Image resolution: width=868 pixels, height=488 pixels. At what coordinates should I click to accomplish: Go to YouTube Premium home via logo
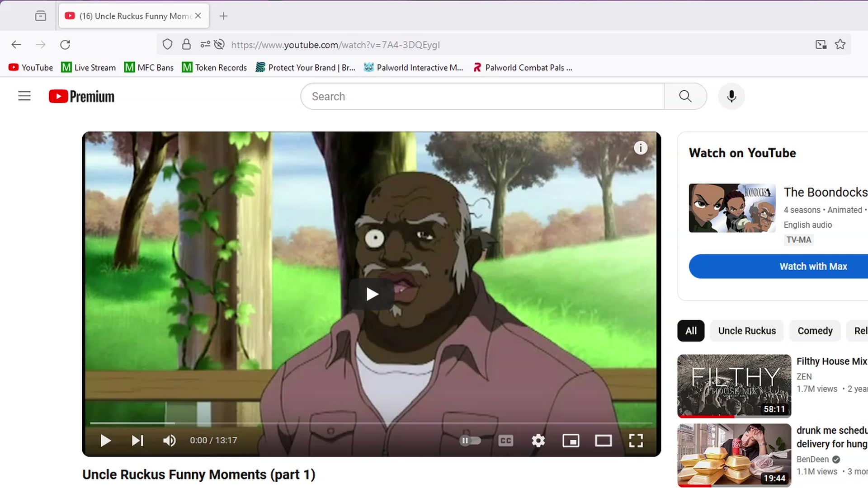(x=81, y=96)
